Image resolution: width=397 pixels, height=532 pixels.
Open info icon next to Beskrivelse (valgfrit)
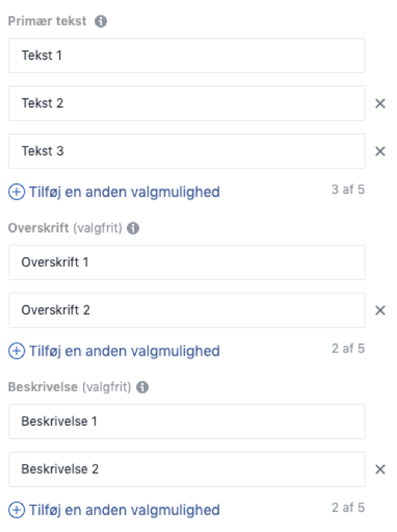[x=142, y=387]
